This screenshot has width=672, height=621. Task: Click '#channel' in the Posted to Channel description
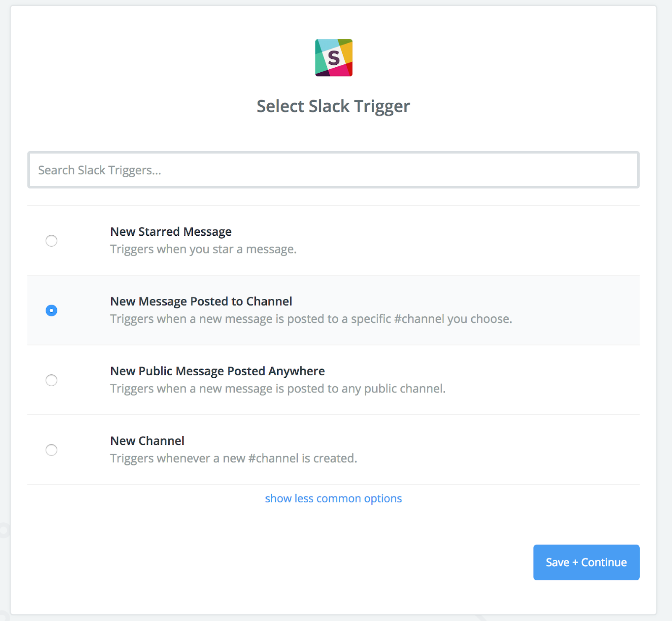point(419,319)
